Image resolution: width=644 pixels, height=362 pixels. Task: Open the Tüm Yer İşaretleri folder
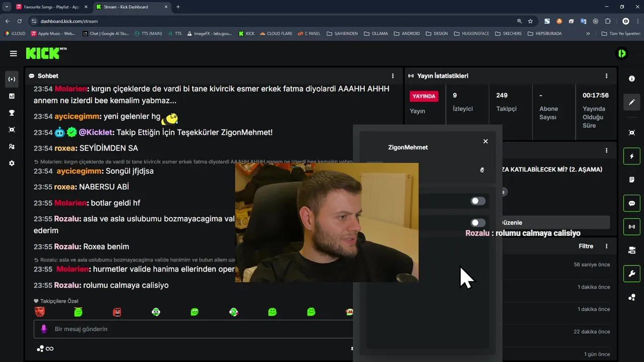(621, 34)
